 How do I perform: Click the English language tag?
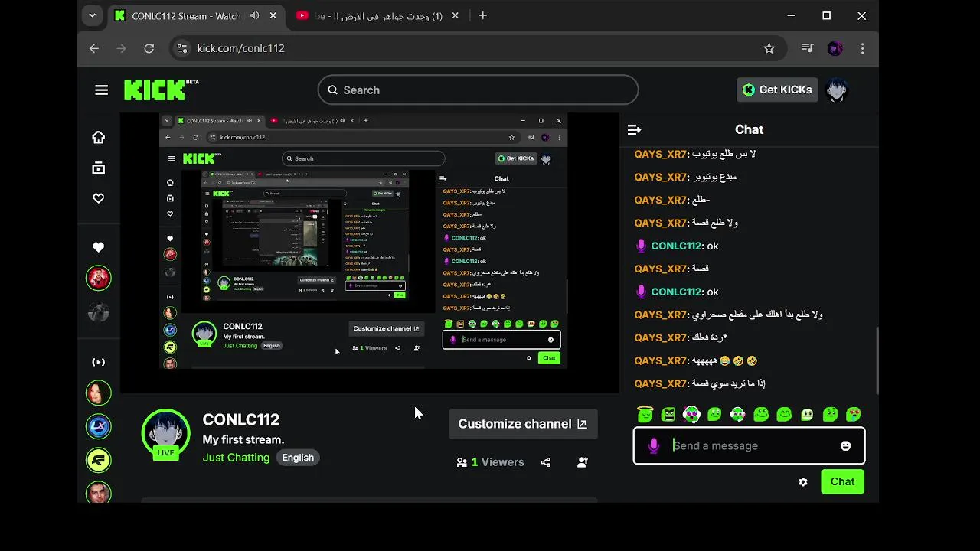298,458
